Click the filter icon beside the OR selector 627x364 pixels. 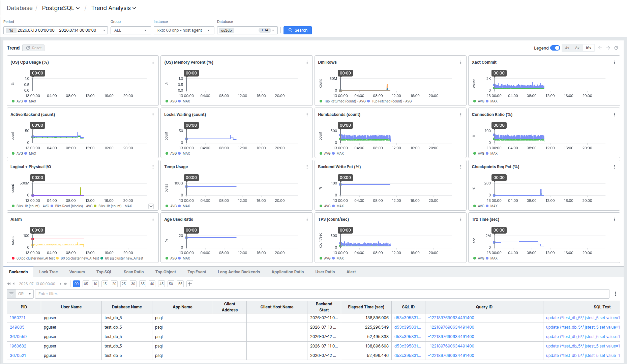point(11,294)
